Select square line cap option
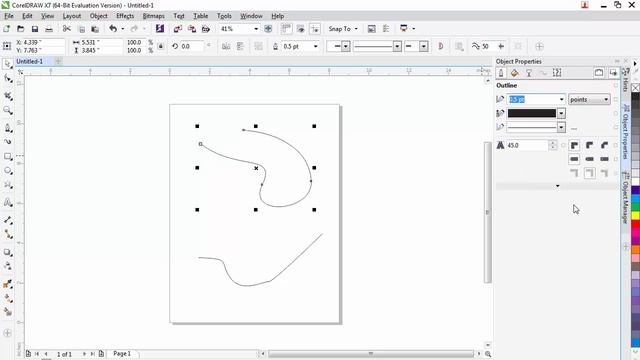This screenshot has height=360, width=640. tap(574, 159)
